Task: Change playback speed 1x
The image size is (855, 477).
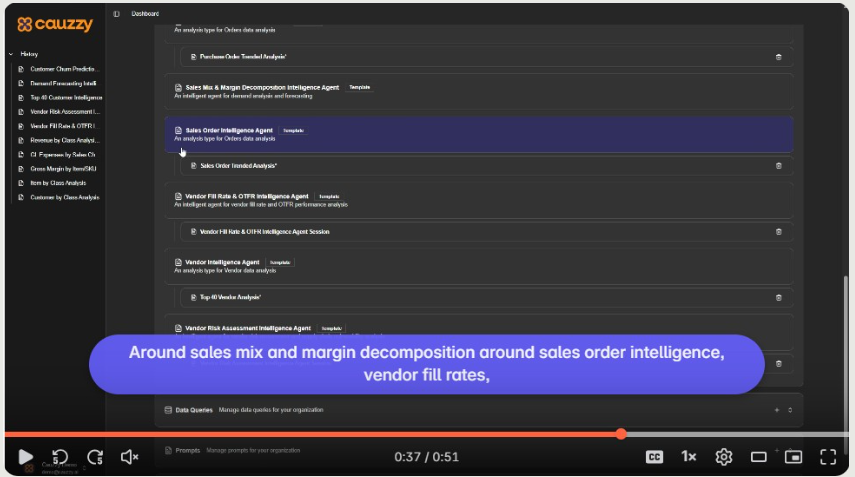Action: (x=689, y=456)
